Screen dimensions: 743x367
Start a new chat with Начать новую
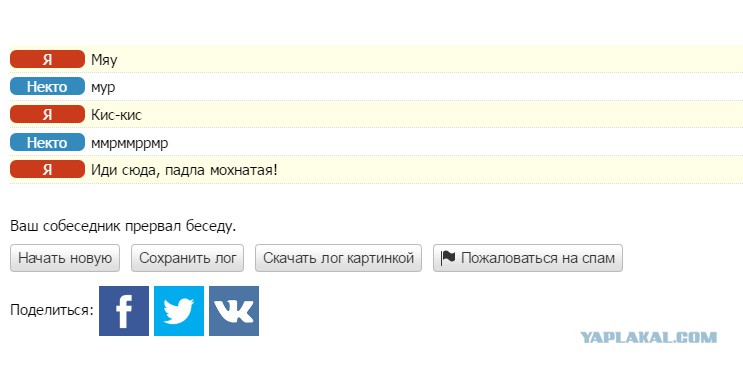click(65, 258)
